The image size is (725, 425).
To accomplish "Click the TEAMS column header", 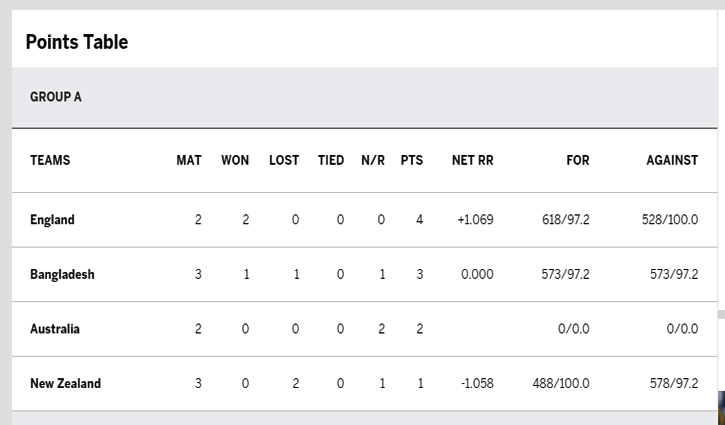I will 50,160.
